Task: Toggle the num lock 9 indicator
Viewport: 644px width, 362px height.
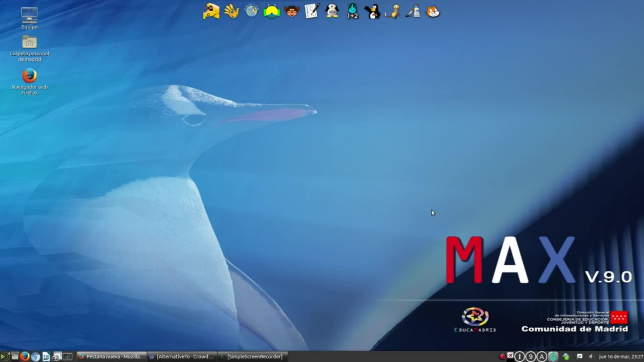Action: [531, 357]
